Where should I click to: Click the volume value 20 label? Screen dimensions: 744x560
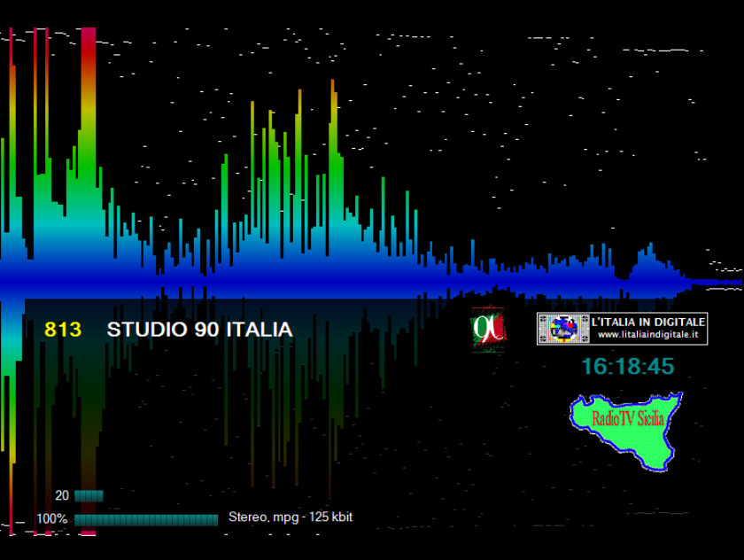coord(62,495)
